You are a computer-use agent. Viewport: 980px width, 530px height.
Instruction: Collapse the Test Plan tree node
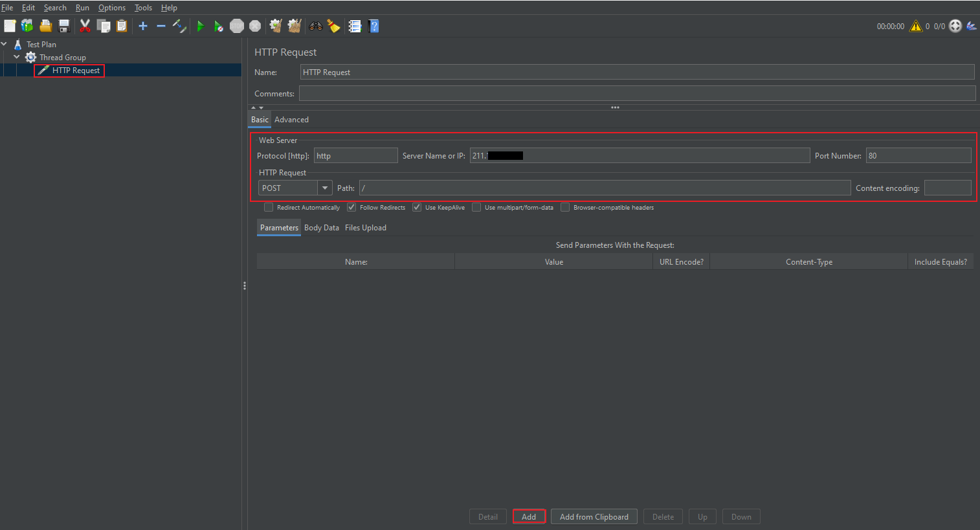coord(4,44)
